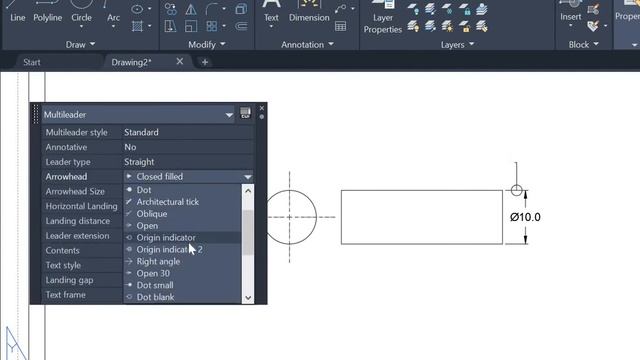
Task: Activate the Mirror tool icon
Action: [191, 9]
